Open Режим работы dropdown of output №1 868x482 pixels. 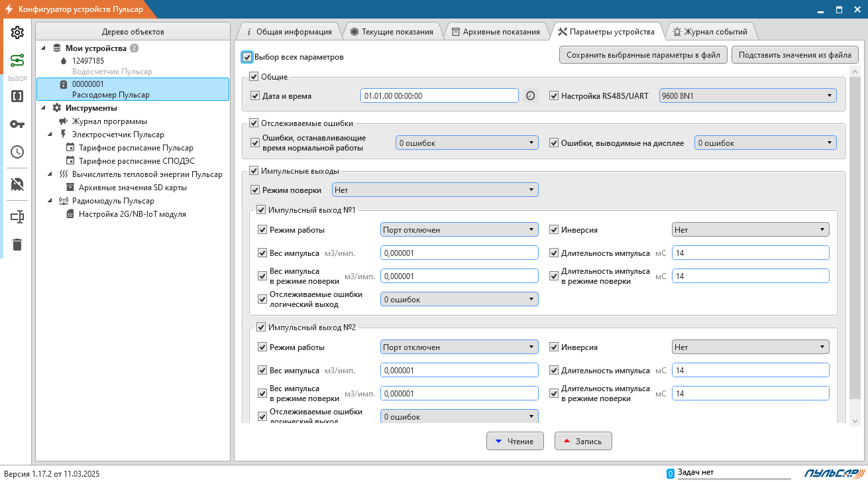(459, 229)
